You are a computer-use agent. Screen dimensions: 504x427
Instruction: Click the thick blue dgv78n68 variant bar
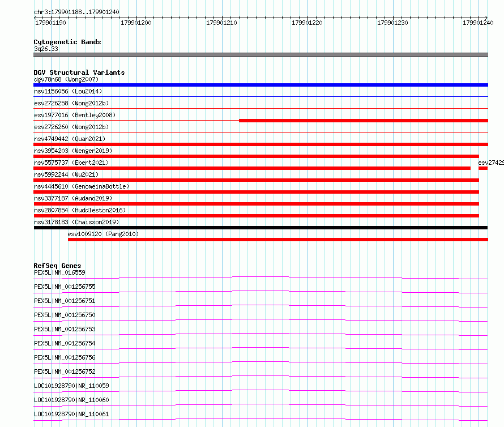(260, 85)
